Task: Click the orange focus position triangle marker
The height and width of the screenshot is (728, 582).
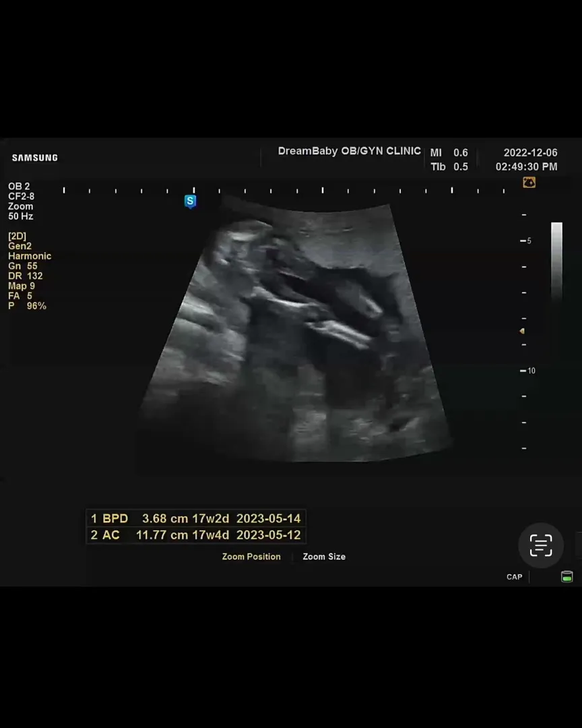Action: 522,331
